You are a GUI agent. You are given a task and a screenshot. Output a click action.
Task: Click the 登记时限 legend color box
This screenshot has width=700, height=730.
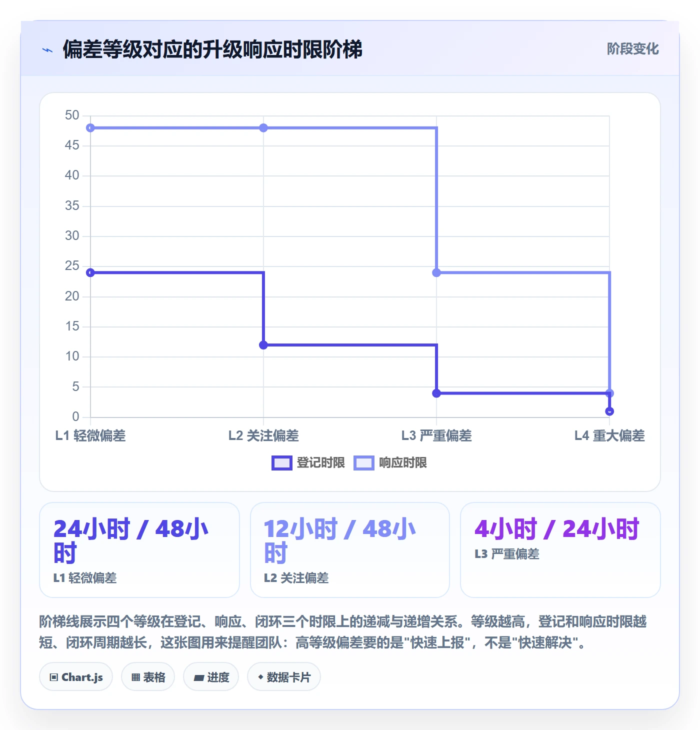(281, 463)
